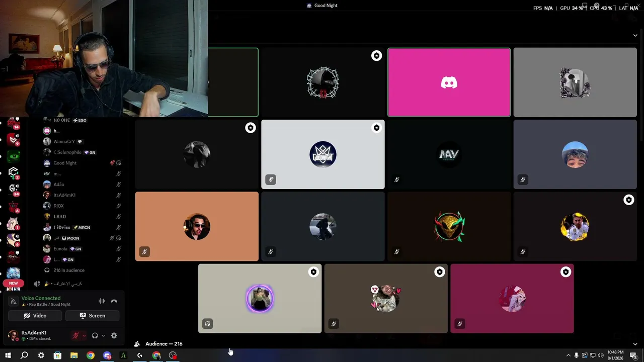Screen dimensions: 644x362
Task: Open server icon with 34 badge
Action: pos(14,189)
